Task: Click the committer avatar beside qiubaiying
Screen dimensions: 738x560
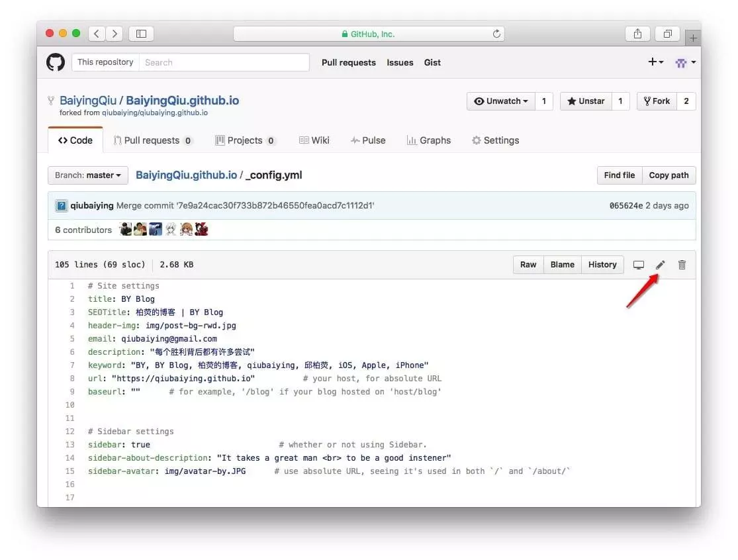Action: coord(62,206)
